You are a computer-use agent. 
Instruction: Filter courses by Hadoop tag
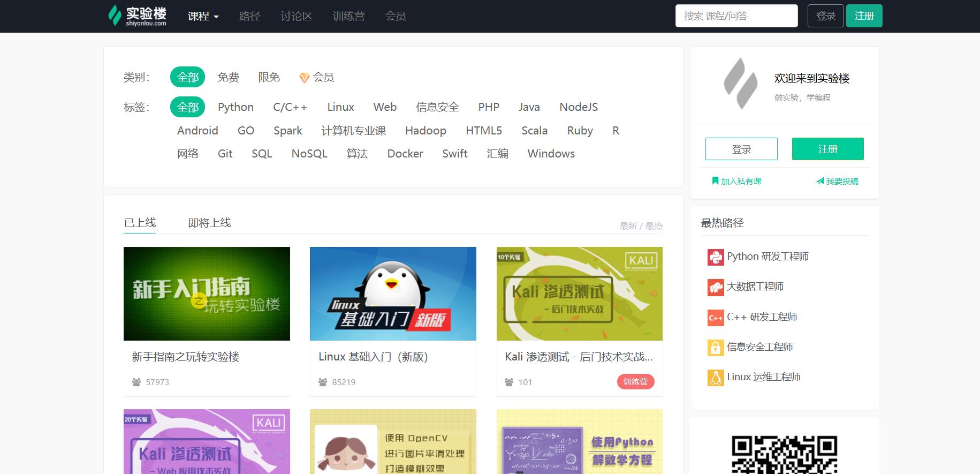point(426,131)
